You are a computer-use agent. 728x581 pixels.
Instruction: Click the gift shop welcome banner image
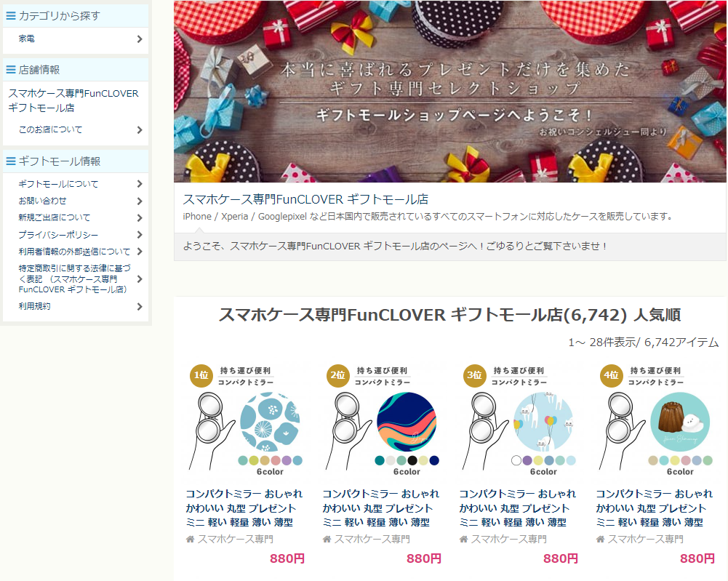[x=449, y=92]
